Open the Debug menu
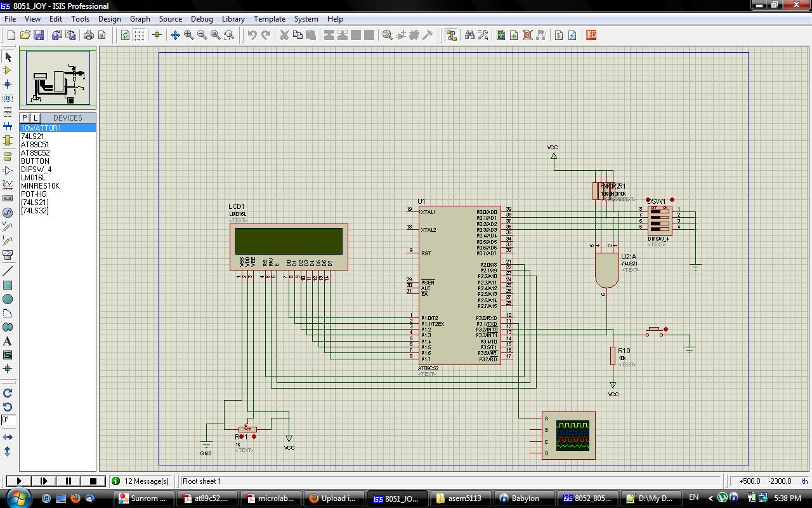 [202, 19]
